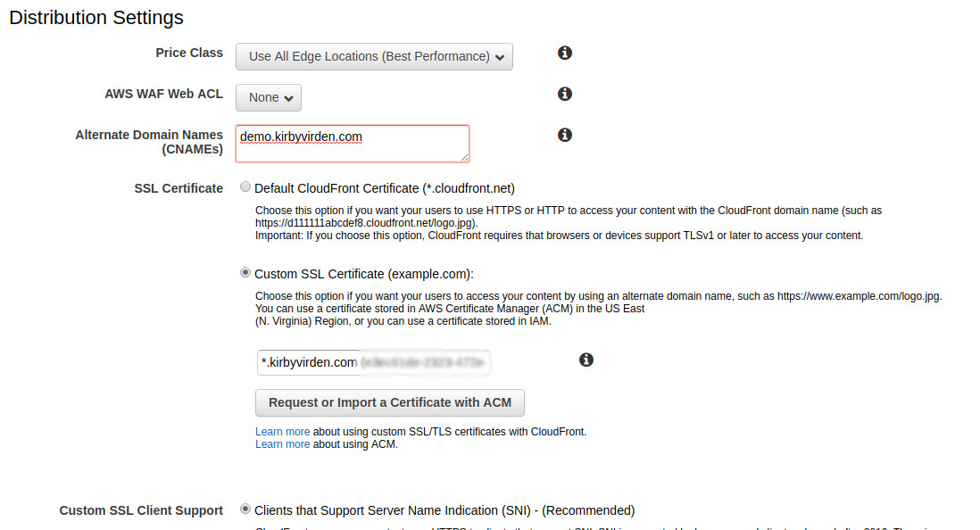Click the AWS WAF Web ACL info icon
980x530 pixels.
[x=564, y=94]
